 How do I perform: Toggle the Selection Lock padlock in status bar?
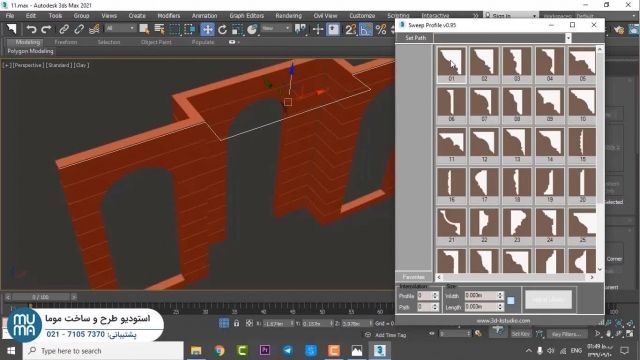236,323
